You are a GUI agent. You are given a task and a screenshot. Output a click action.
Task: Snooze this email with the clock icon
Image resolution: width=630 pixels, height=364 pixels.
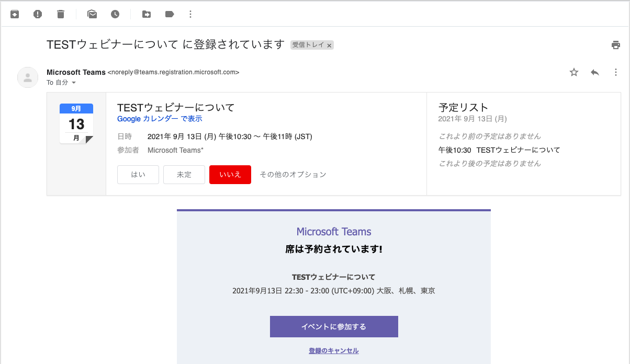pyautogui.click(x=115, y=14)
